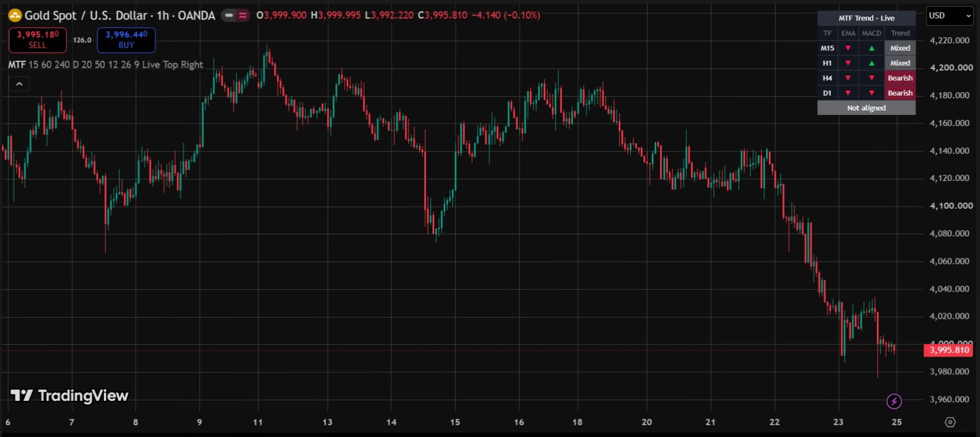Click the MTF Trend · Live table header
The height and width of the screenshot is (437, 980).
point(866,18)
